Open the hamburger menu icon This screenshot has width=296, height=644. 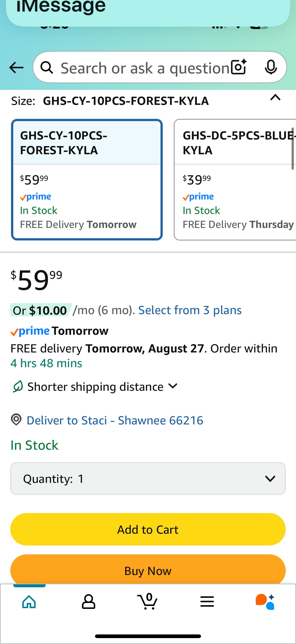[x=207, y=602]
